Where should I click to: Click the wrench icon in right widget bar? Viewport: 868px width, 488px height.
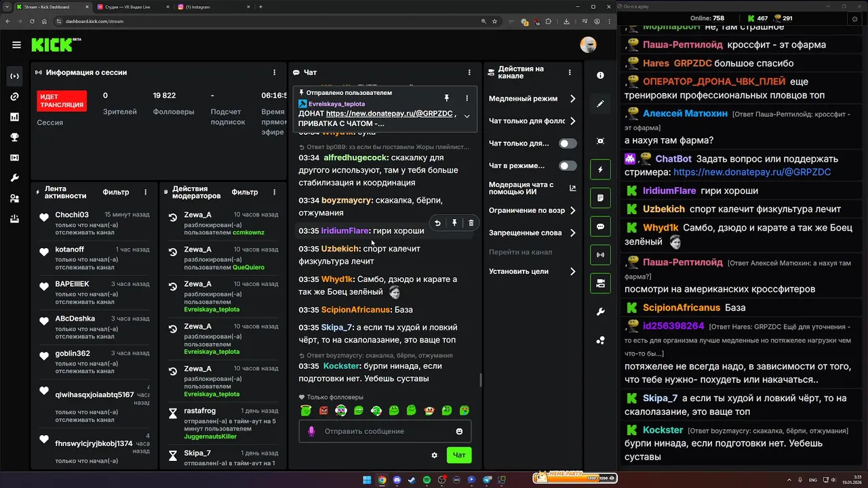tap(600, 312)
